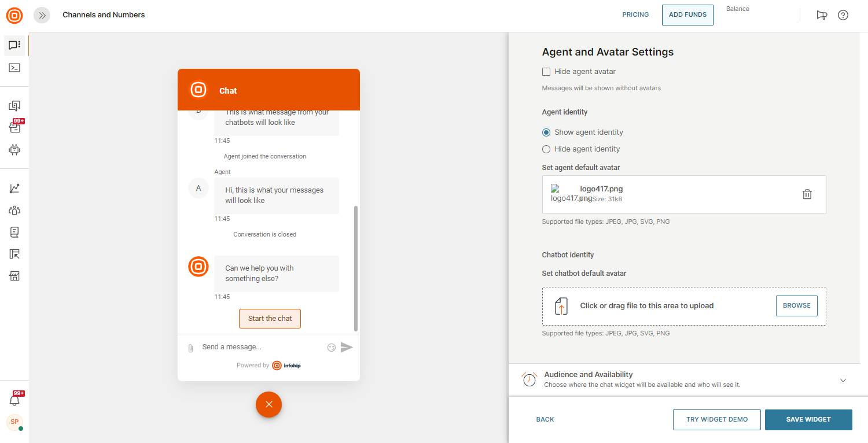Close chat widget with orange X button
868x443 pixels.
pos(269,404)
